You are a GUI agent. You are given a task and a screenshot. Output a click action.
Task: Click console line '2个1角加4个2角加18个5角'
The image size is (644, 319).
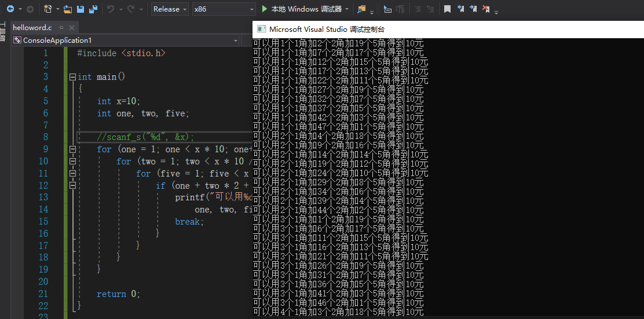point(338,135)
